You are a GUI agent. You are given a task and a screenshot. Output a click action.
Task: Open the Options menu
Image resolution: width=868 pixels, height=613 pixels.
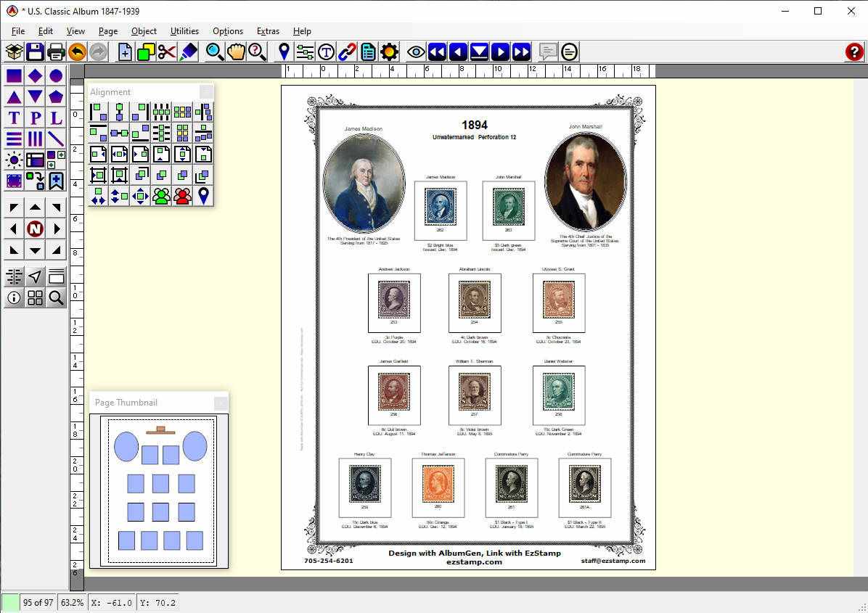[227, 31]
